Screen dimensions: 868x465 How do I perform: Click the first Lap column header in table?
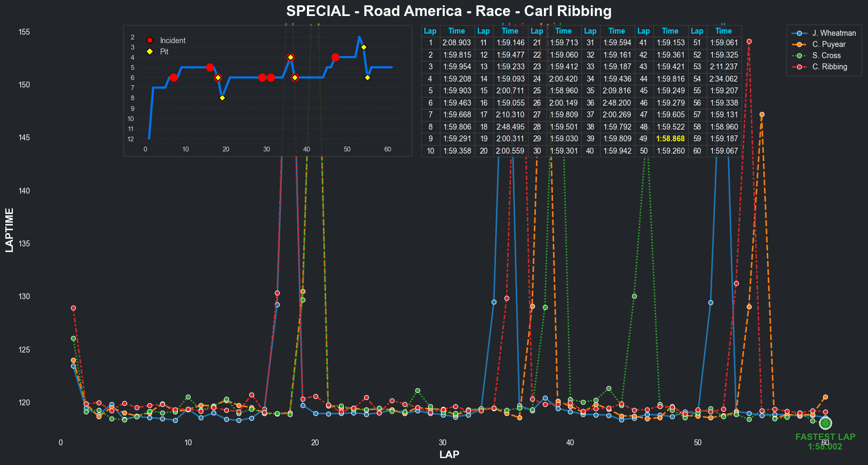point(430,31)
